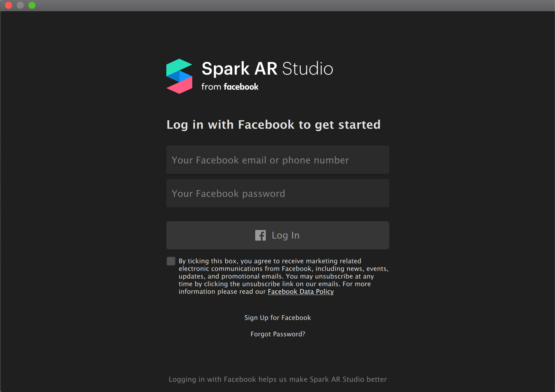
Task: Click the Spark AR colorful S logo
Action: point(179,76)
